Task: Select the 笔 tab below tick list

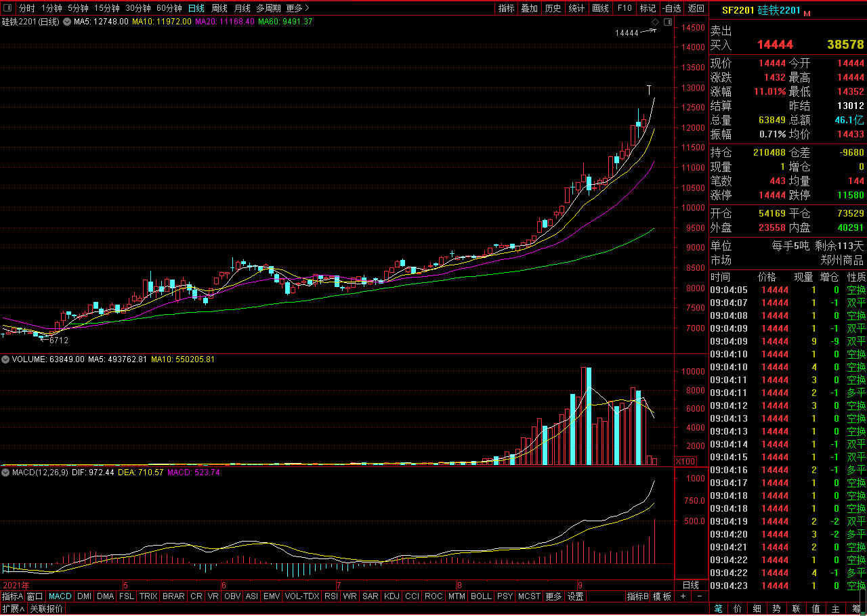Action: pyautogui.click(x=718, y=609)
